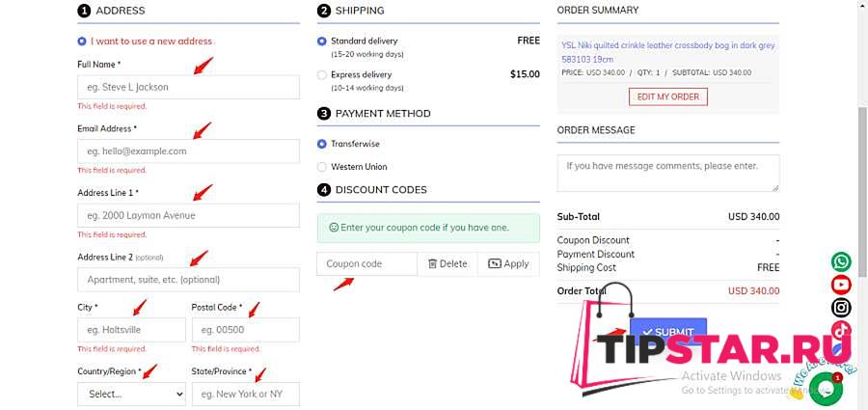Viewport: 868px width, 410px height.
Task: Click the EDIT MY ORDER button
Action: pyautogui.click(x=668, y=96)
